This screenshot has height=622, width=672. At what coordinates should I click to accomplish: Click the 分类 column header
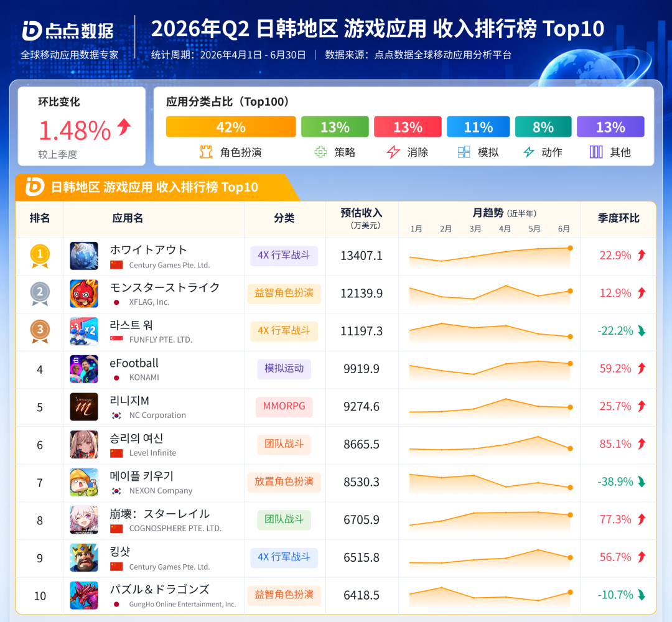pos(284,218)
